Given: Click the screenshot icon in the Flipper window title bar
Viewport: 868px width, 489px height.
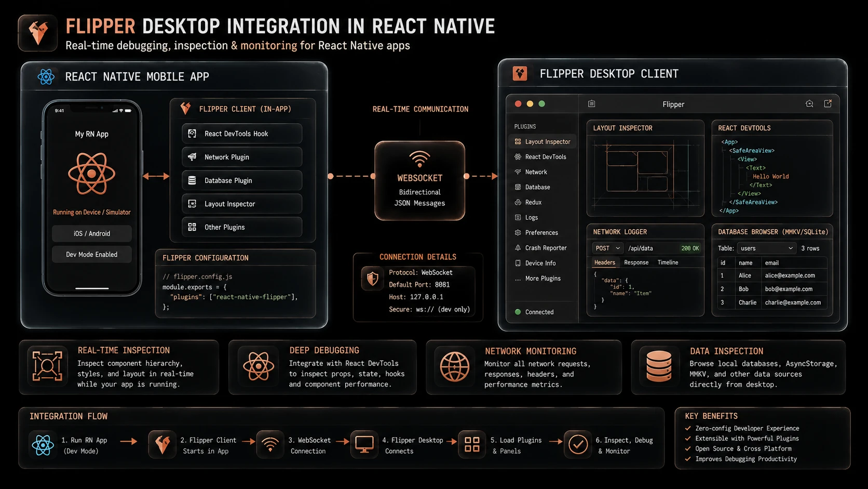Looking at the screenshot, I should pyautogui.click(x=809, y=104).
